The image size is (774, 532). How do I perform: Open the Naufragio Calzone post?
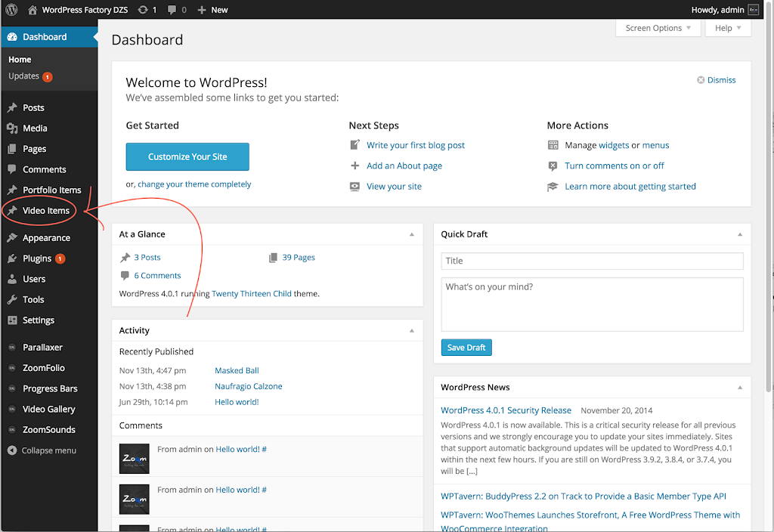click(x=249, y=386)
